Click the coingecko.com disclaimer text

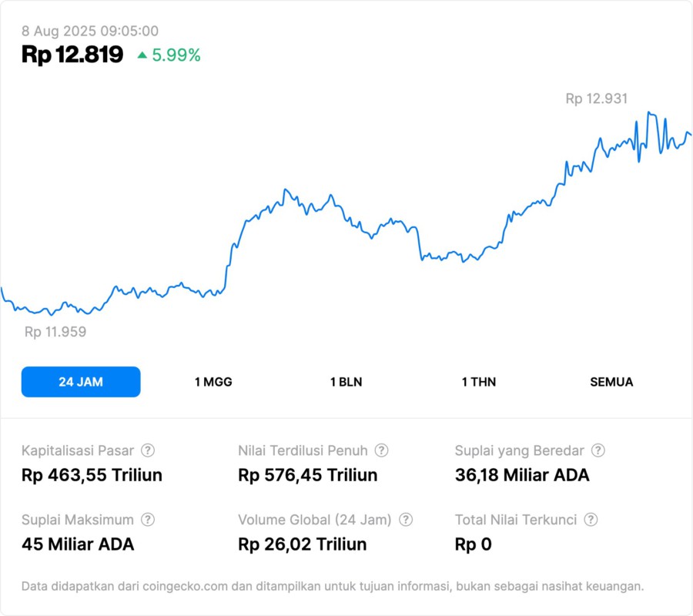pyautogui.click(x=333, y=586)
